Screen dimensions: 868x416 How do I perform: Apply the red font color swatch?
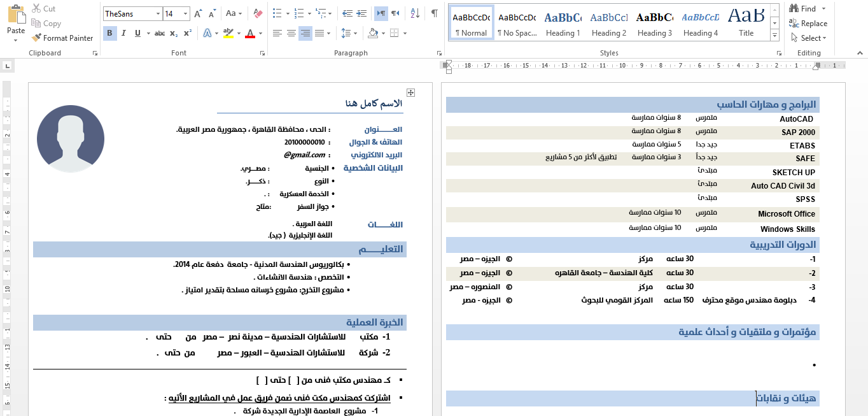(250, 34)
